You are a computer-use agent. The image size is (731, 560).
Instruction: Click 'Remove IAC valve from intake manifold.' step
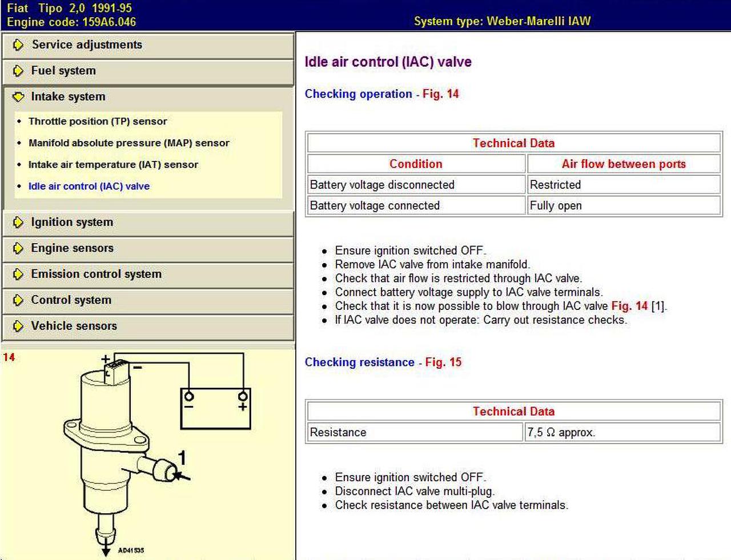pyautogui.click(x=432, y=264)
